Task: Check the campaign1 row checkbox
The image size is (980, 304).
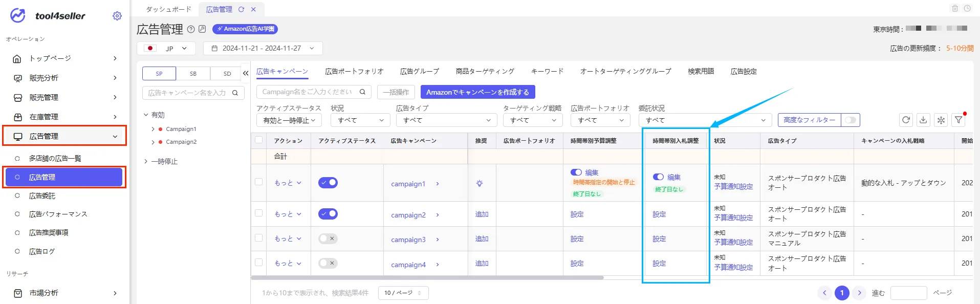Action: (259, 182)
